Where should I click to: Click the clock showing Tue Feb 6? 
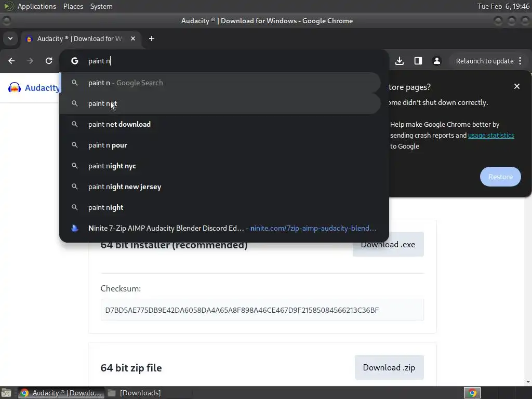(x=503, y=6)
